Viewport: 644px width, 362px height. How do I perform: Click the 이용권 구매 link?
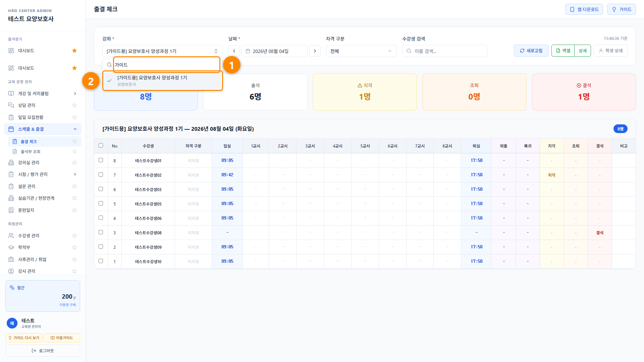click(67, 305)
